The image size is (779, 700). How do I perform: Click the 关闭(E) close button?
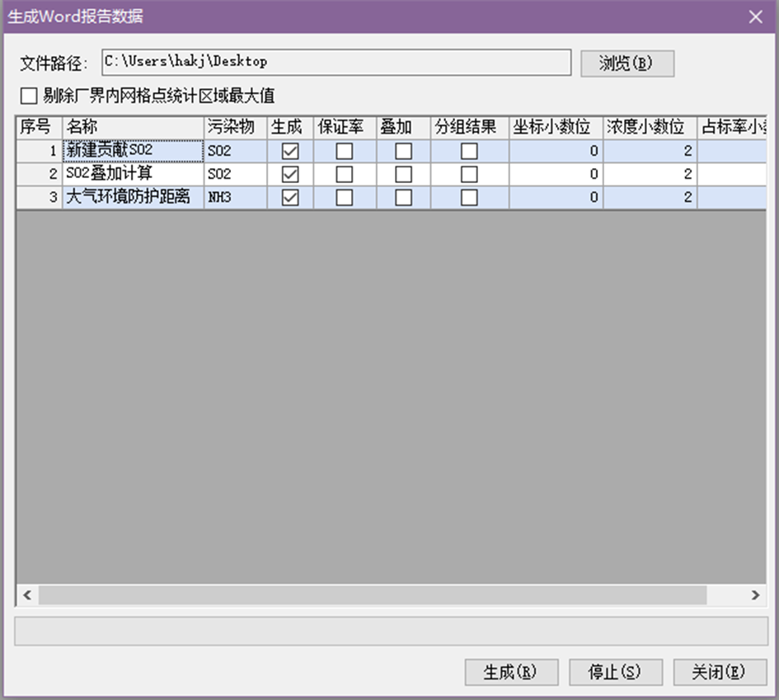(x=720, y=672)
